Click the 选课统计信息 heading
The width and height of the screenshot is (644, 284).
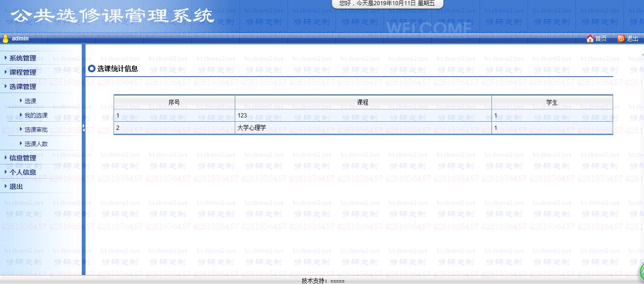pos(117,69)
